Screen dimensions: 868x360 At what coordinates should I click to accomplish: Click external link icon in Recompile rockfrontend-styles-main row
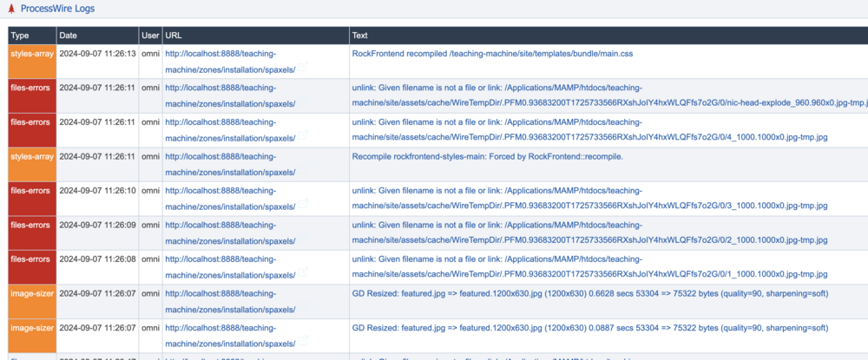304,172
